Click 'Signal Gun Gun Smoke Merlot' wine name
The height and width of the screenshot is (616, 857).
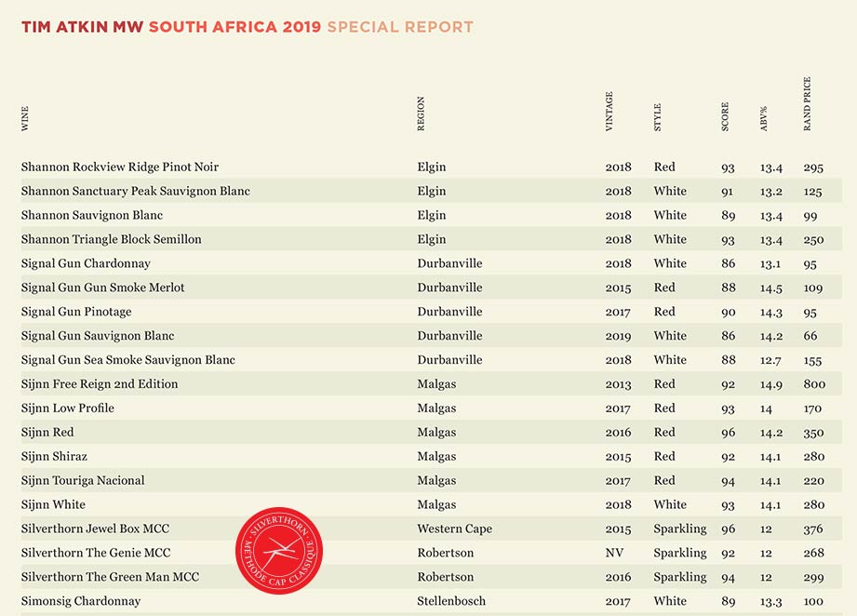click(x=102, y=288)
